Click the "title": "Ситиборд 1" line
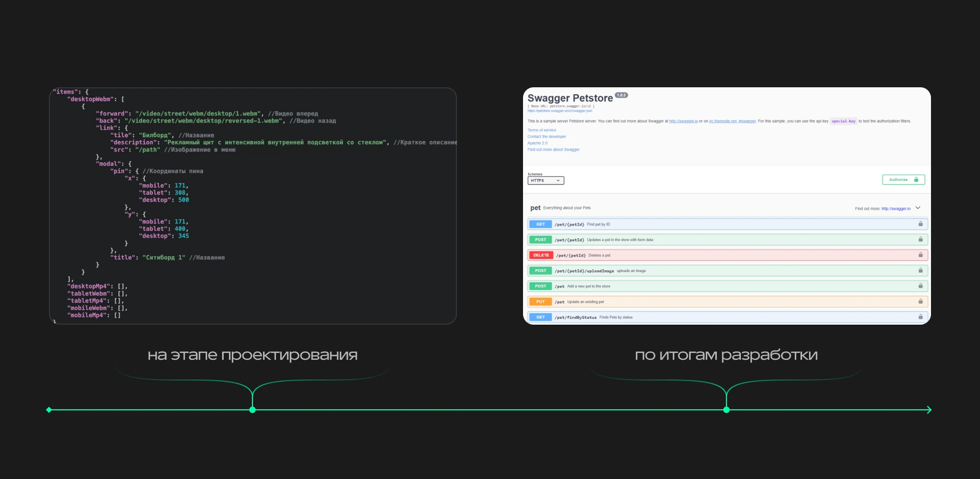Screen dimensions: 980x479 167,257
